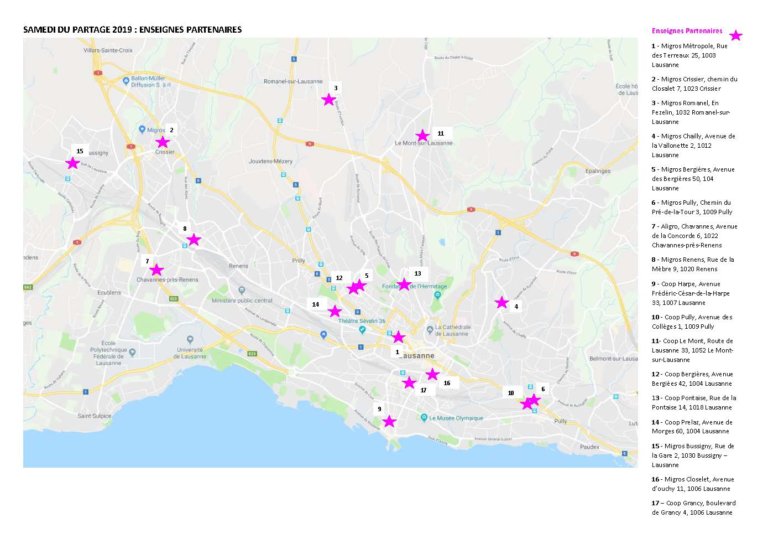Select the star marker numbered 4 at Chailly
This screenshot has width=768, height=544.
pos(502,303)
